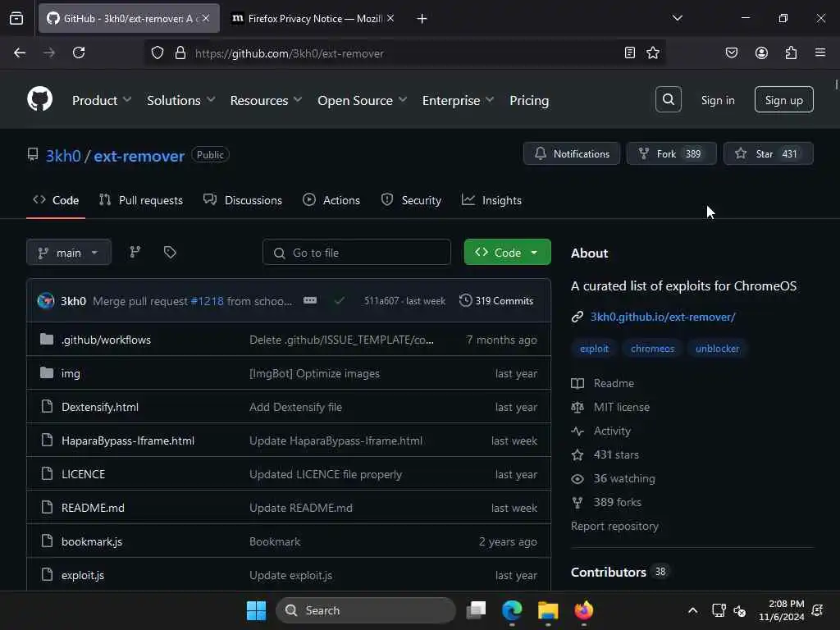Click the 3kh0 avatar in commit row
Image resolution: width=840 pixels, height=630 pixels.
pyautogui.click(x=46, y=300)
